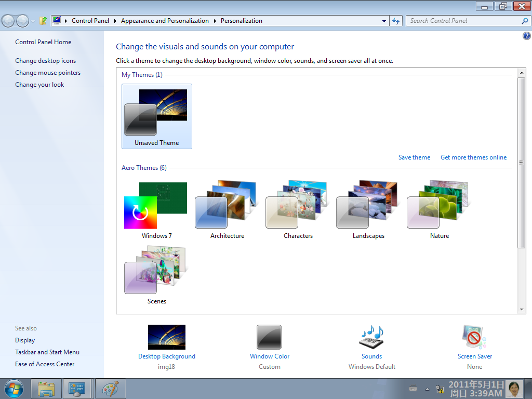
Task: Apply the Characters theme
Action: click(298, 210)
